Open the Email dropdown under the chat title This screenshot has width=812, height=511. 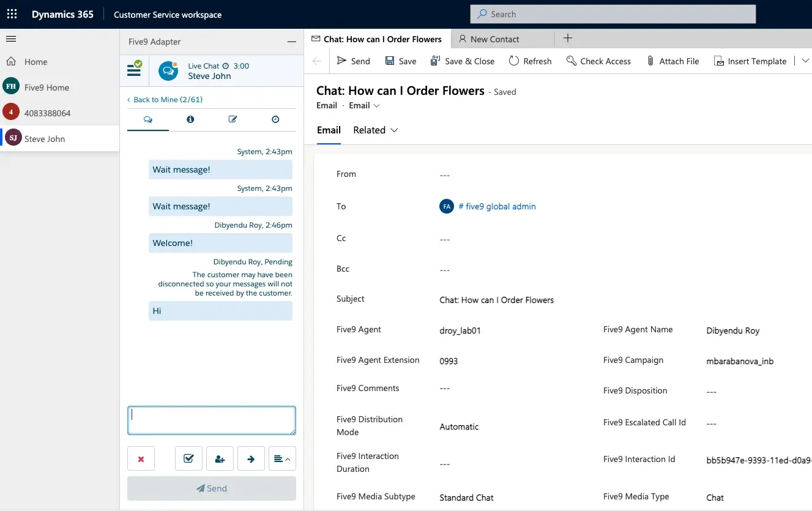[x=363, y=105]
